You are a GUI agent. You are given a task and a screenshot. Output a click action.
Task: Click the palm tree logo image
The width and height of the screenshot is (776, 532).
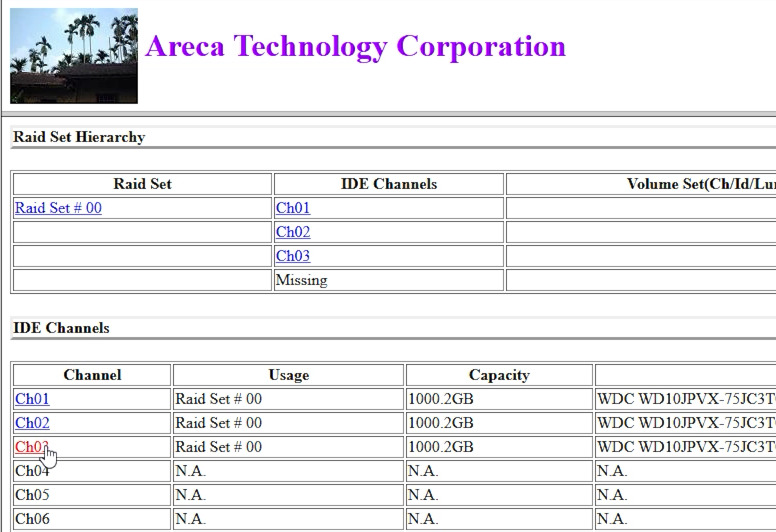coord(74,55)
